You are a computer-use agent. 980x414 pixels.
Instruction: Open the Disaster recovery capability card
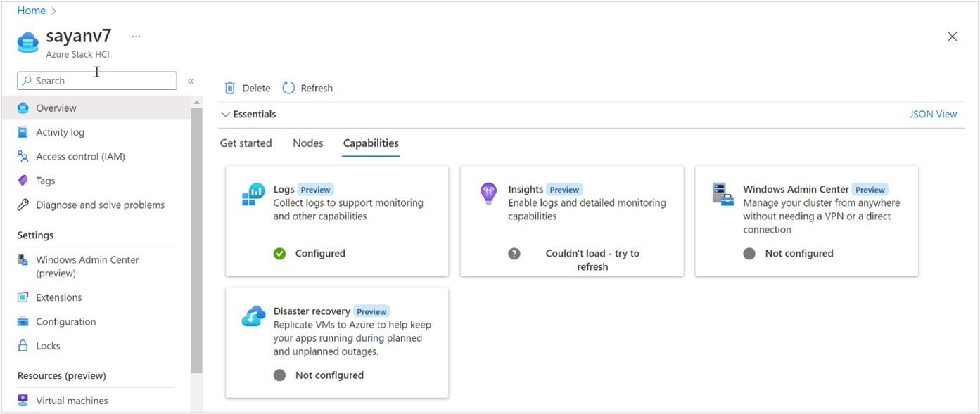pos(337,343)
